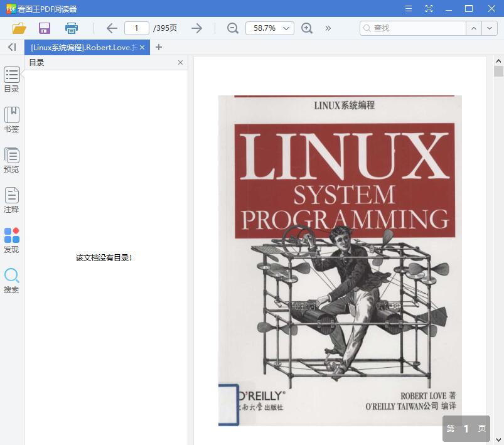This screenshot has height=445, width=504.
Task: Zoom in with the plus magnifier
Action: tap(307, 28)
